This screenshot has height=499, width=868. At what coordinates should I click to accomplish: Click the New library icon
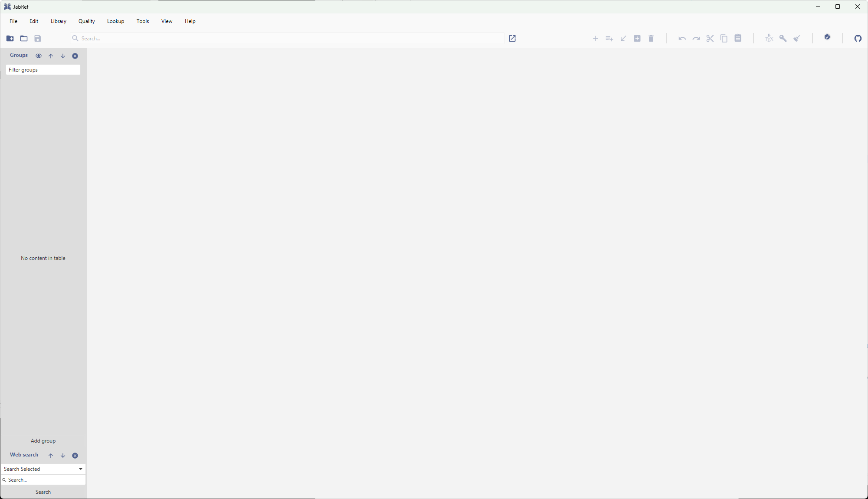10,39
